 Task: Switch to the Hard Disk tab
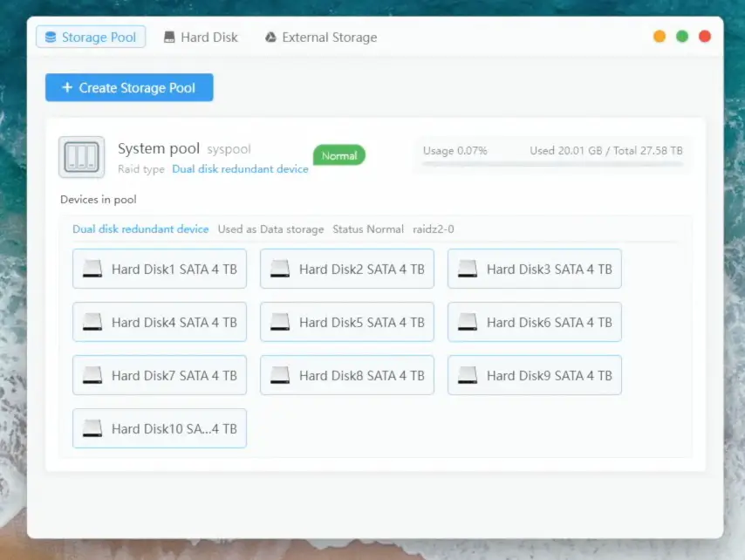click(200, 38)
